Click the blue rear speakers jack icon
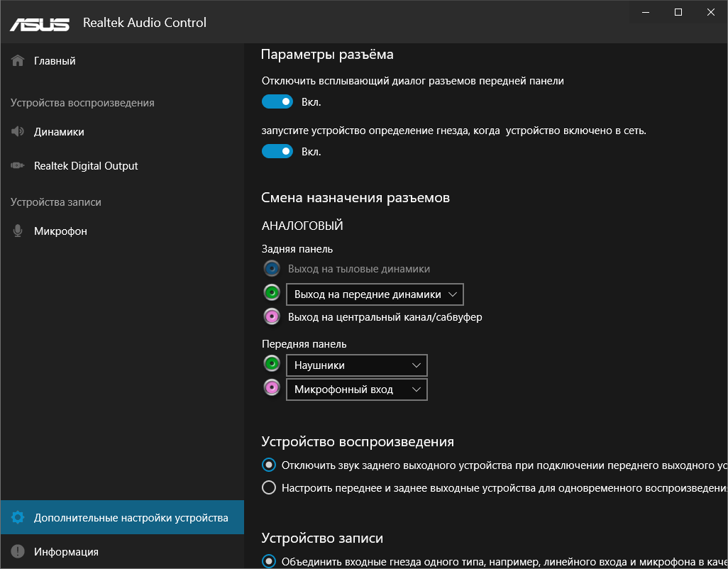The image size is (728, 569). [x=271, y=269]
